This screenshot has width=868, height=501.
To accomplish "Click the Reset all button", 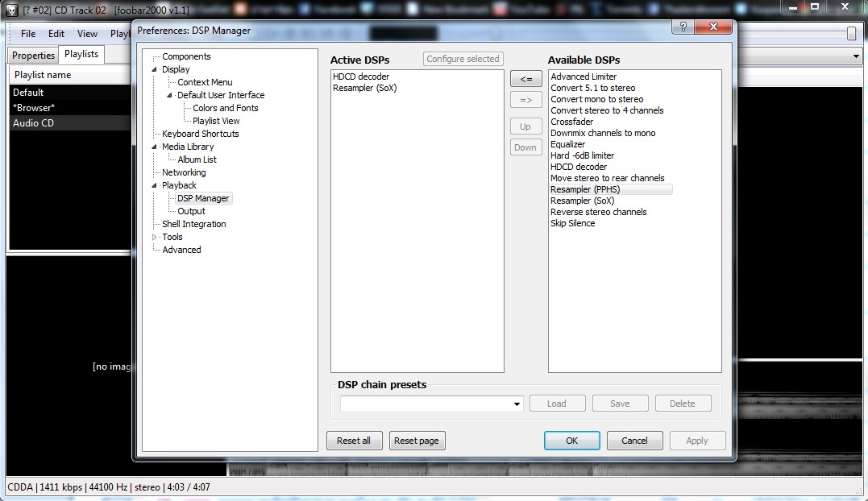I will [354, 441].
